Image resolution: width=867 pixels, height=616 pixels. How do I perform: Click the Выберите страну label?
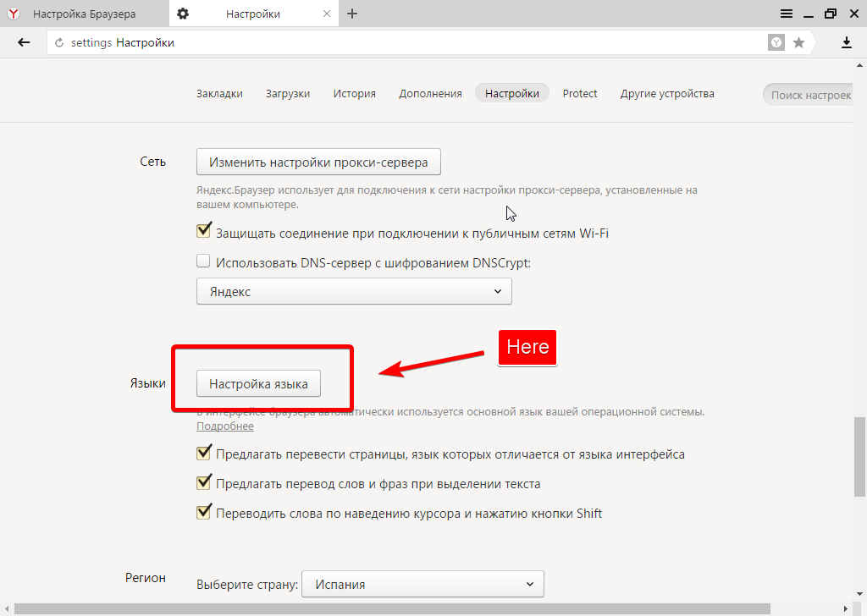[x=247, y=585]
